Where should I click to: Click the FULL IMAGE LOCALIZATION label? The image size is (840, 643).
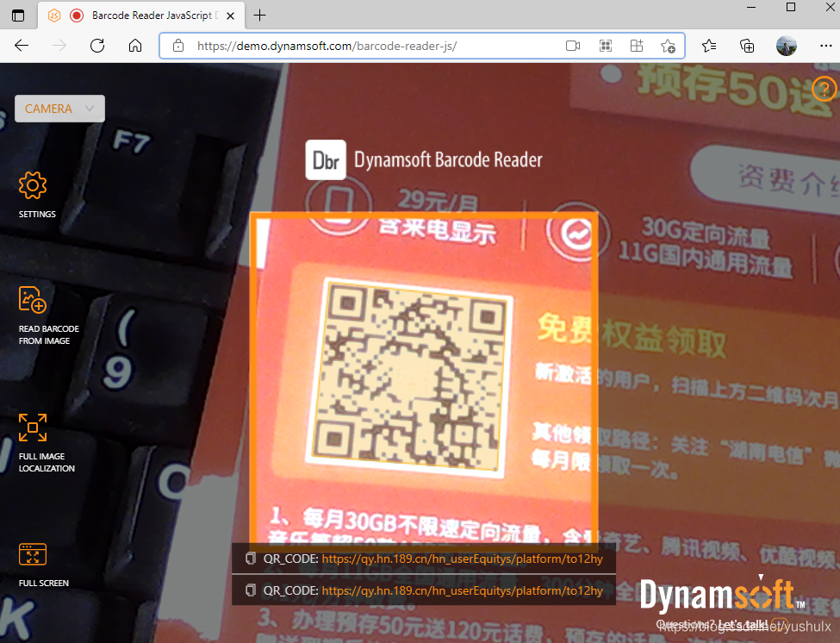click(47, 462)
